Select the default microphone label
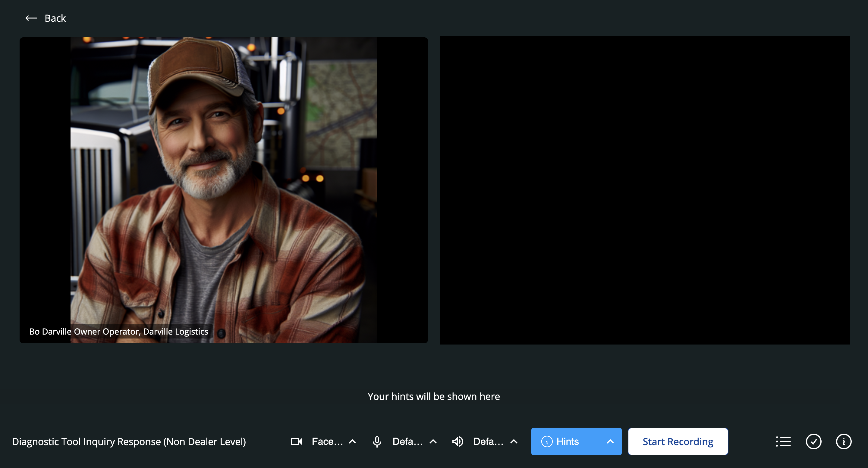The image size is (868, 468). click(407, 441)
